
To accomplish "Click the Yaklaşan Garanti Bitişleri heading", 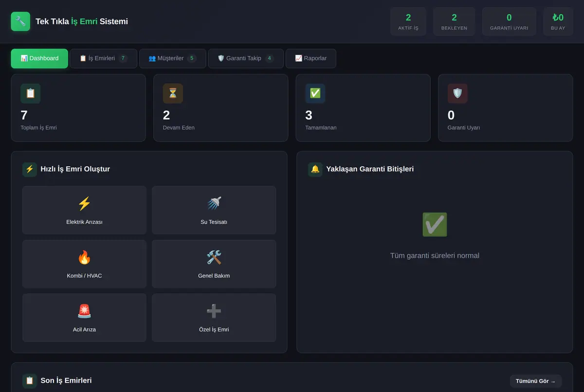I will [x=370, y=169].
